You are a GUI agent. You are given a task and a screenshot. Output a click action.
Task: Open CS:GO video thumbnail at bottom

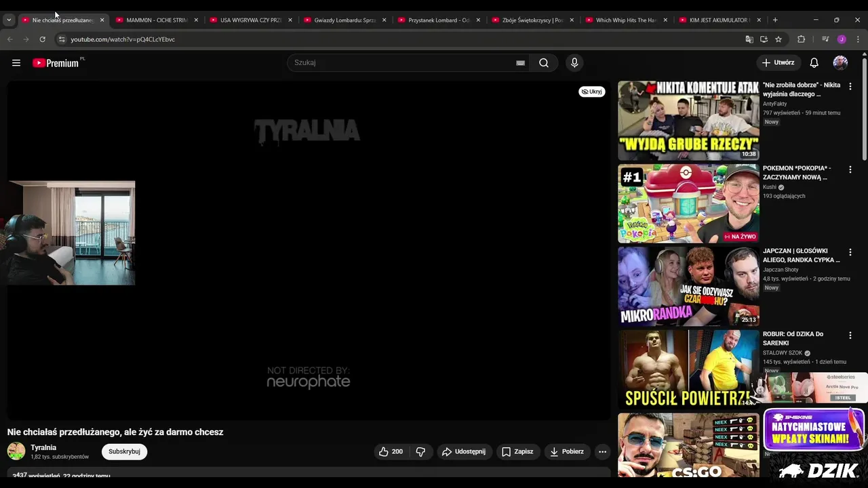(x=688, y=445)
